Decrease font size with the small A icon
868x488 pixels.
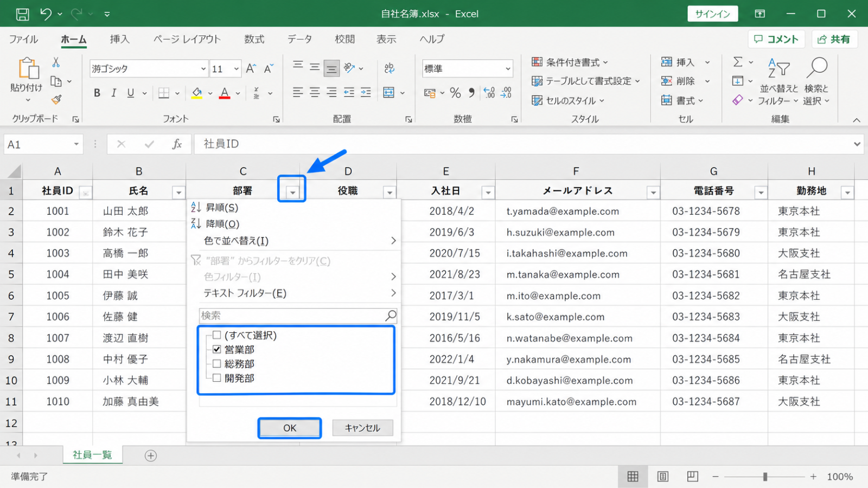click(269, 68)
